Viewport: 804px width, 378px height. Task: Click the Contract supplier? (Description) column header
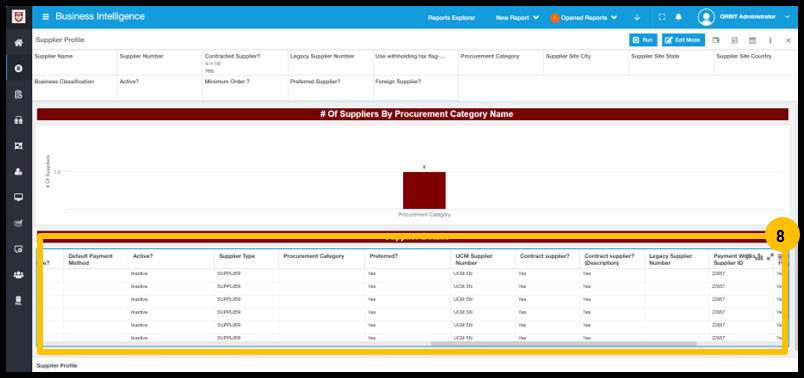[612, 259]
